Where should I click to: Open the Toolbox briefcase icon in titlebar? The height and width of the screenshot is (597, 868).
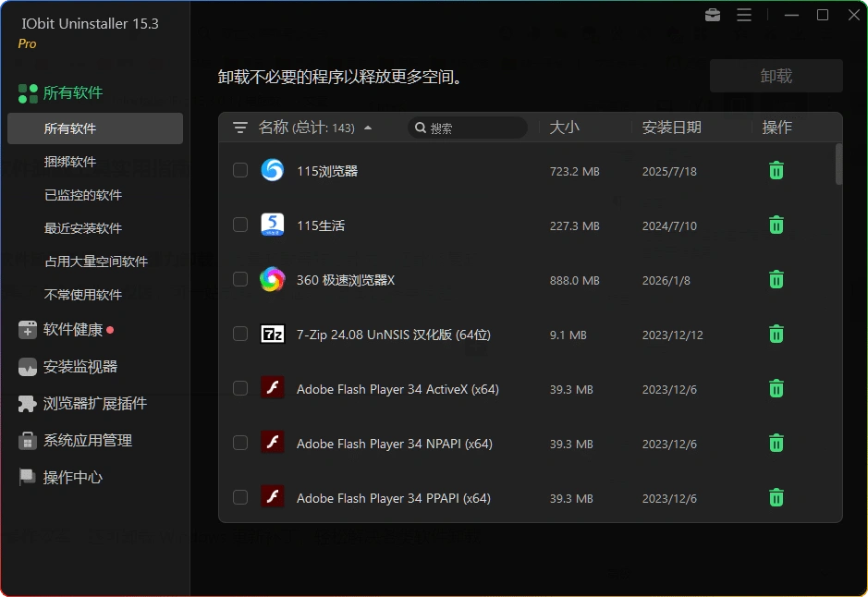[711, 15]
